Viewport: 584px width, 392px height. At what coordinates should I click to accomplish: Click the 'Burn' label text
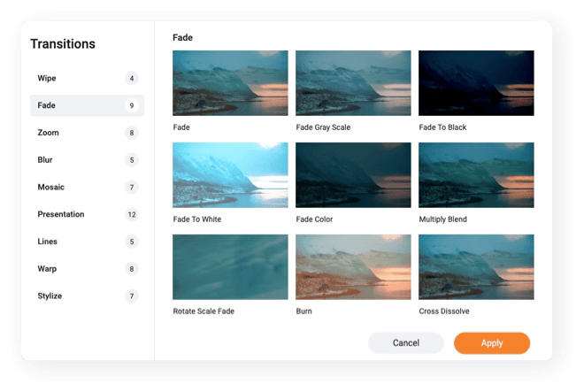point(304,311)
